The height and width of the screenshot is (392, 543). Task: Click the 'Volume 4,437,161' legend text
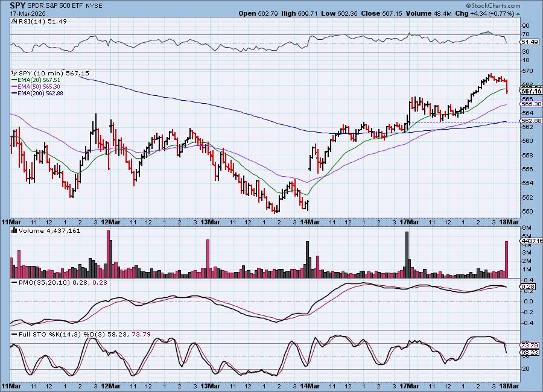[49, 230]
